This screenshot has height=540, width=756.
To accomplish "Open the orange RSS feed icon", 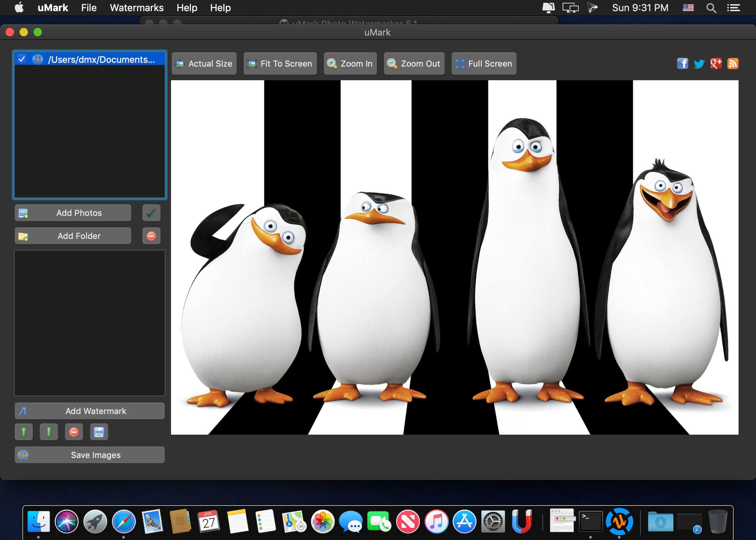I will click(x=733, y=63).
